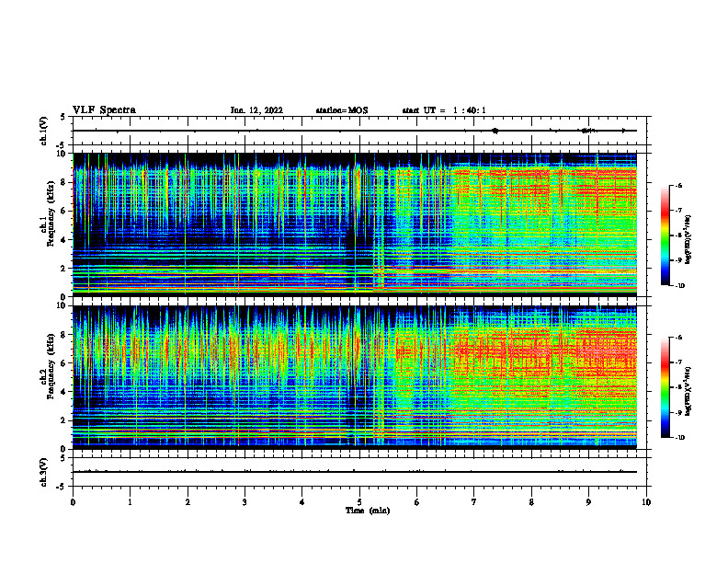728x563 pixels.
Task: Click the ch.3 voltage waveform trace
Action: click(355, 472)
